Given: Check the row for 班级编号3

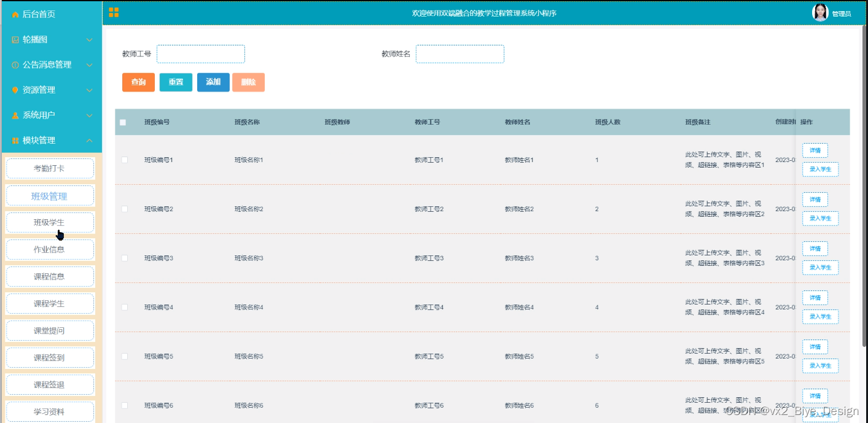Looking at the screenshot, I should click(x=125, y=258).
